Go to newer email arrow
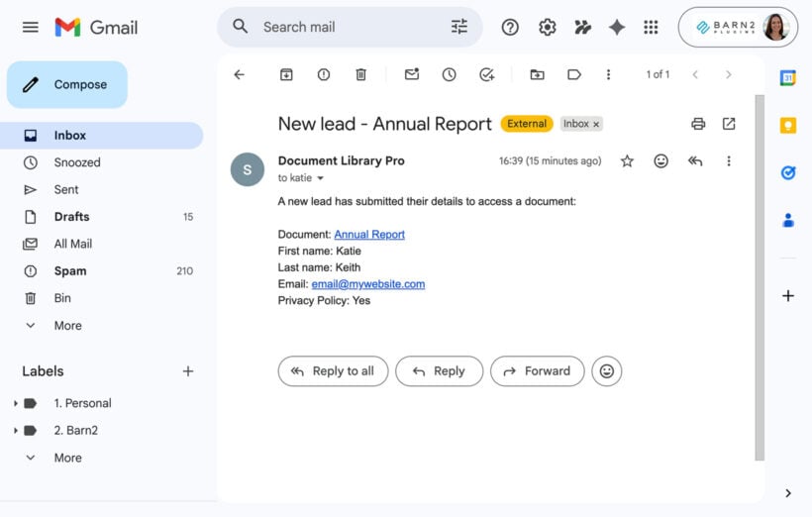The image size is (812, 517). pos(695,74)
